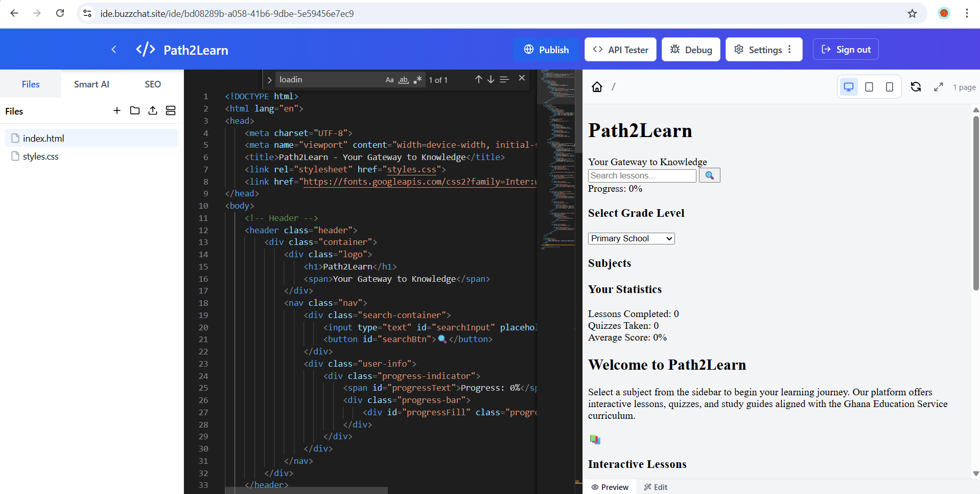Click the books emoji icon in preview
This screenshot has height=494, width=980.
pyautogui.click(x=595, y=439)
